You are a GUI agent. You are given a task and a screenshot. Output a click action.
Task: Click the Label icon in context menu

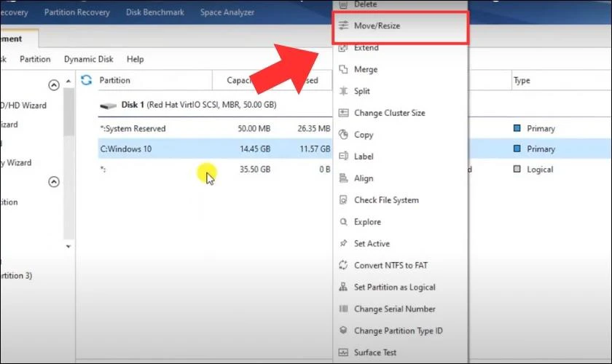tap(343, 157)
